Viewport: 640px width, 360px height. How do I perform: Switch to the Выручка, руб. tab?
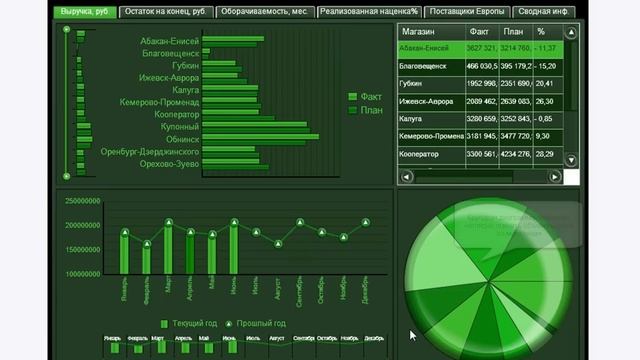(85, 12)
